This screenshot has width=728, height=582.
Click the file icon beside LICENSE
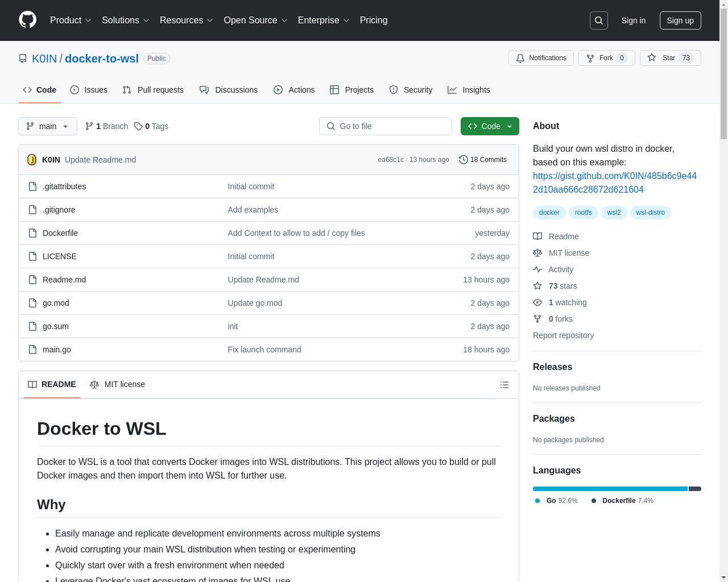coord(32,256)
